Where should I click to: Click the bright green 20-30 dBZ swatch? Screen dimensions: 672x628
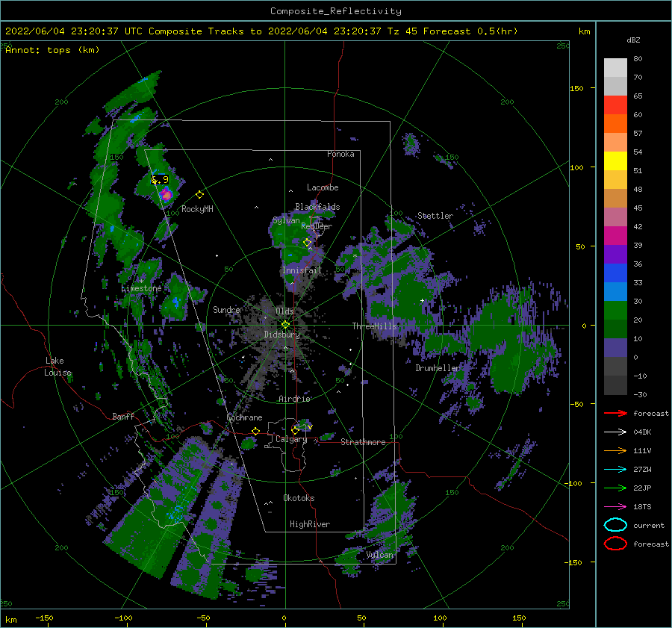[615, 311]
